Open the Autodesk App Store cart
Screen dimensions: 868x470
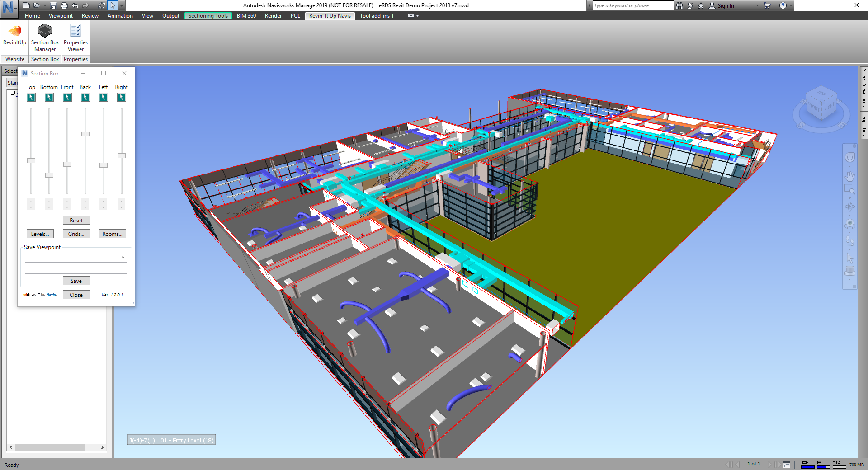(x=767, y=5)
